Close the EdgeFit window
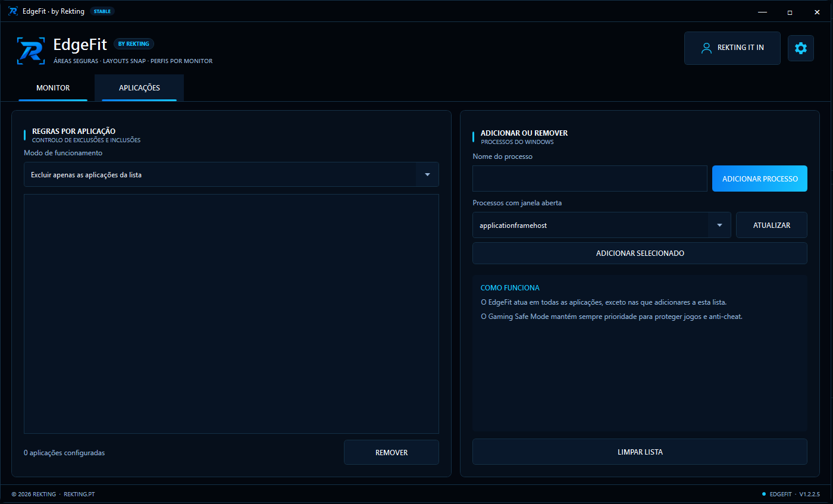 817,11
